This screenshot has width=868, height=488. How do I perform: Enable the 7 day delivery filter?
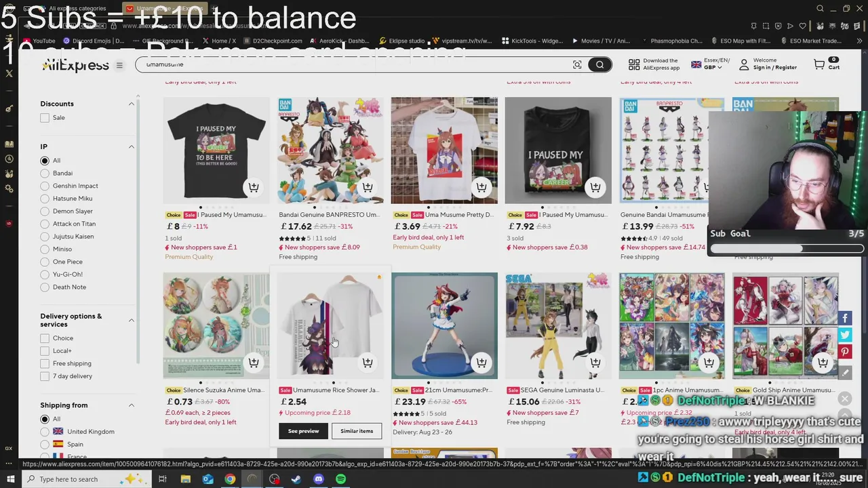tap(45, 376)
